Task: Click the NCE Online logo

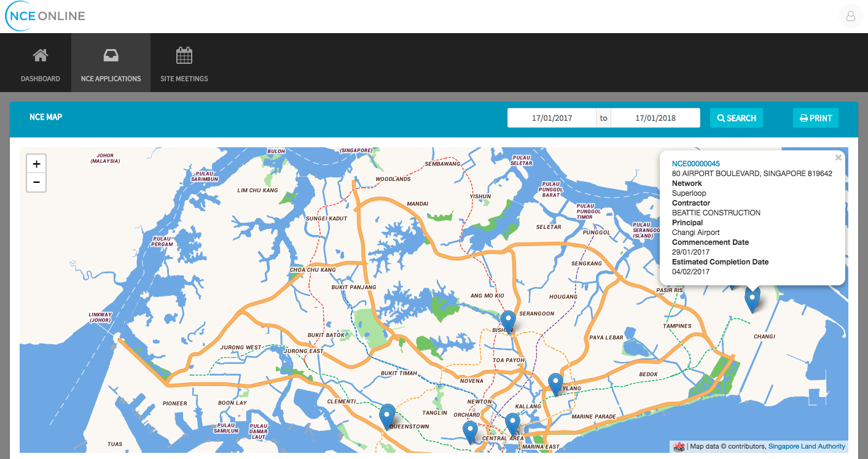Action: click(45, 17)
